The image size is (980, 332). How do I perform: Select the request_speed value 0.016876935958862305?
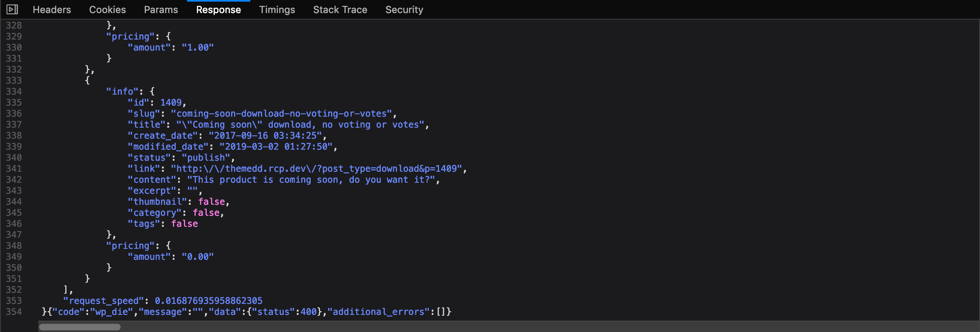tap(209, 301)
